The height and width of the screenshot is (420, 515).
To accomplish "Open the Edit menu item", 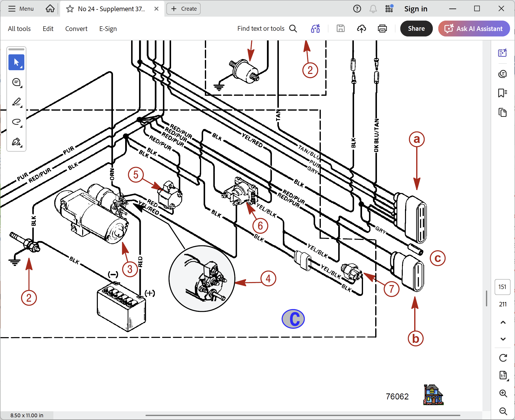I will pyautogui.click(x=48, y=29).
